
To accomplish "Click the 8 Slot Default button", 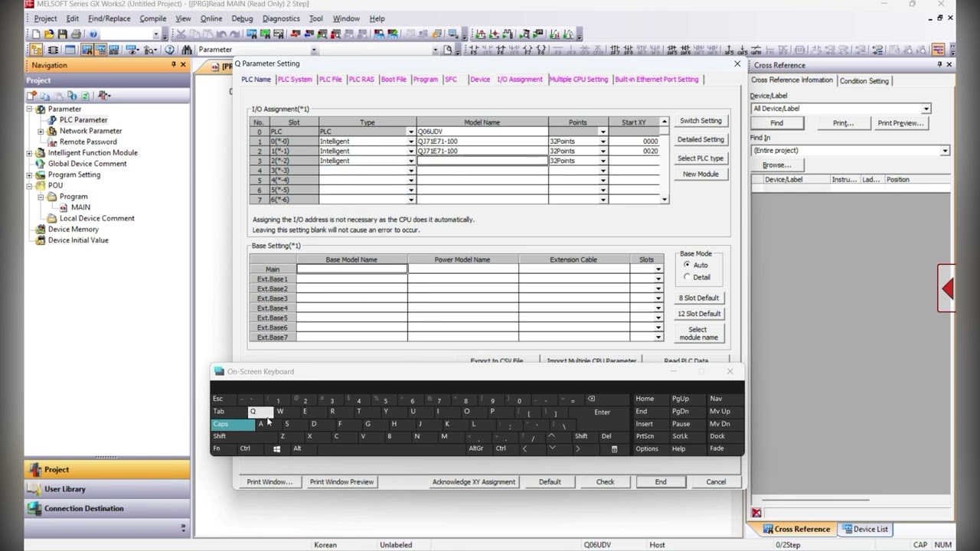I will pyautogui.click(x=699, y=298).
